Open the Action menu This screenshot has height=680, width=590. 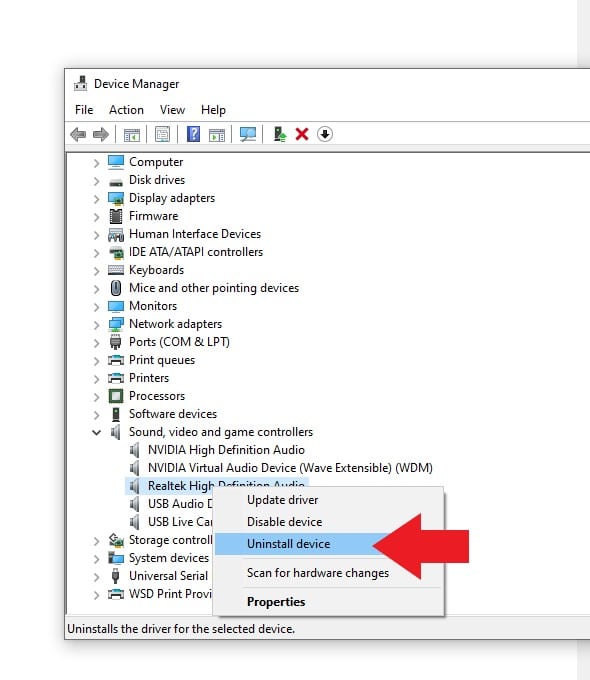click(126, 110)
